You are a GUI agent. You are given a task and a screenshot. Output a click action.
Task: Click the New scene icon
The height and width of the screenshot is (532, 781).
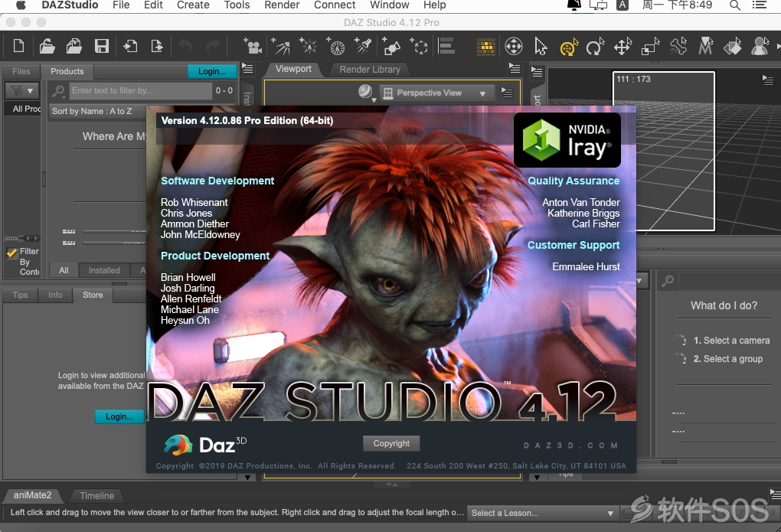point(18,47)
